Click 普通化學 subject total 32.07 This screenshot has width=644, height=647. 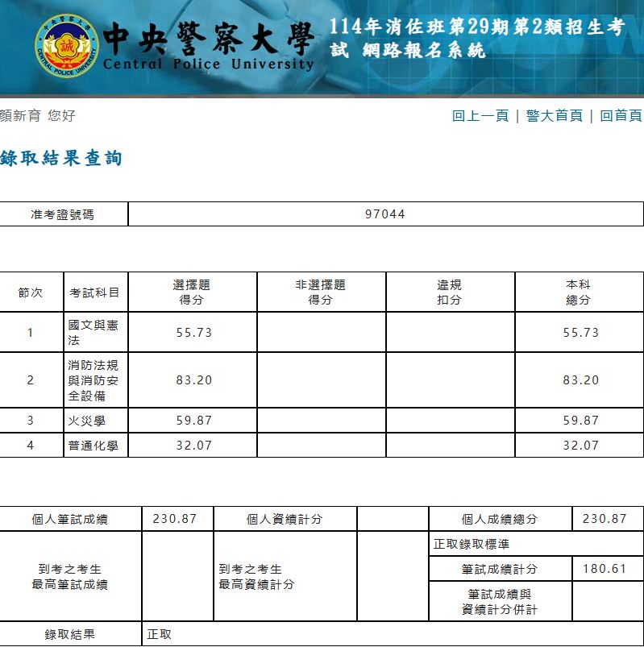click(580, 446)
